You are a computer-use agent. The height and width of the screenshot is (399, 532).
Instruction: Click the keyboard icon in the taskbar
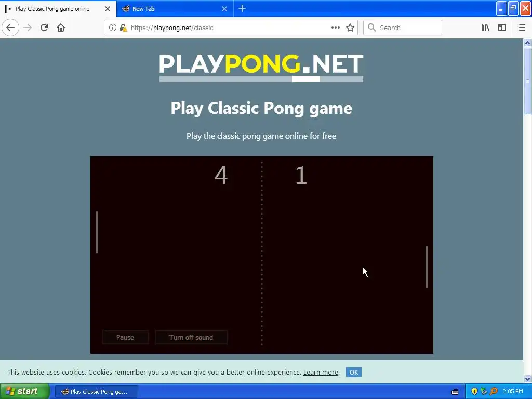[x=455, y=392]
